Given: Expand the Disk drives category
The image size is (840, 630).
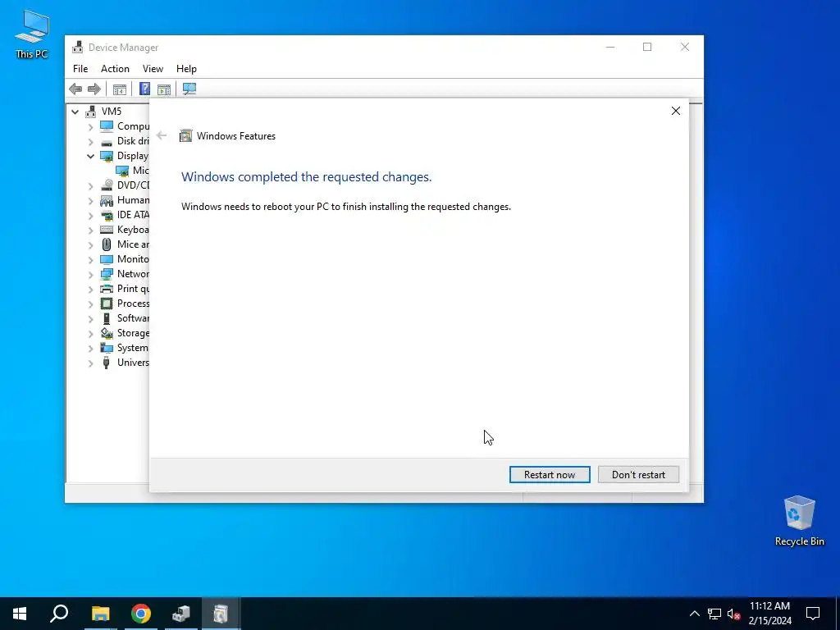Looking at the screenshot, I should tap(90, 141).
